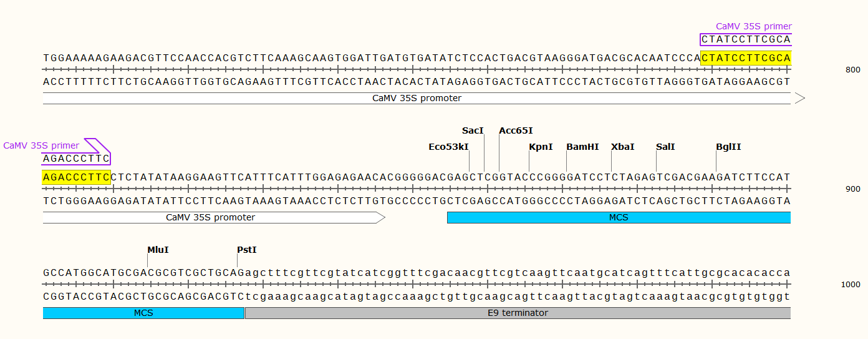Click the SalI enzyme label

click(x=665, y=147)
